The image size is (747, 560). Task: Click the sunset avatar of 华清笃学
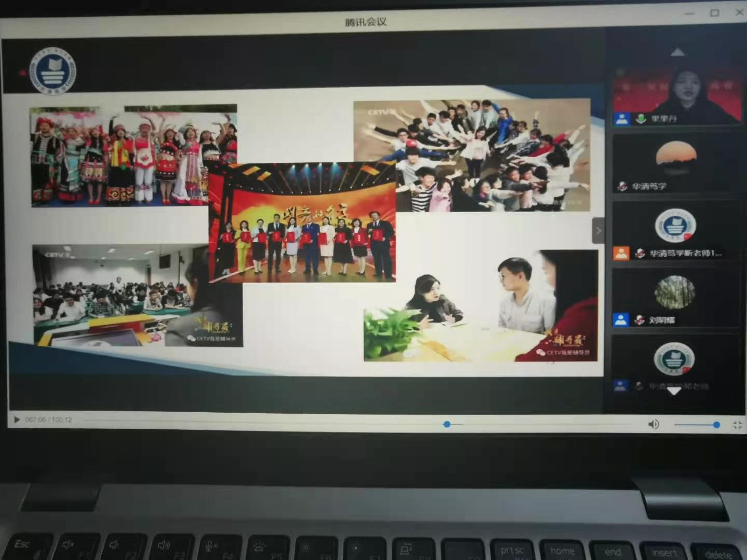675,156
